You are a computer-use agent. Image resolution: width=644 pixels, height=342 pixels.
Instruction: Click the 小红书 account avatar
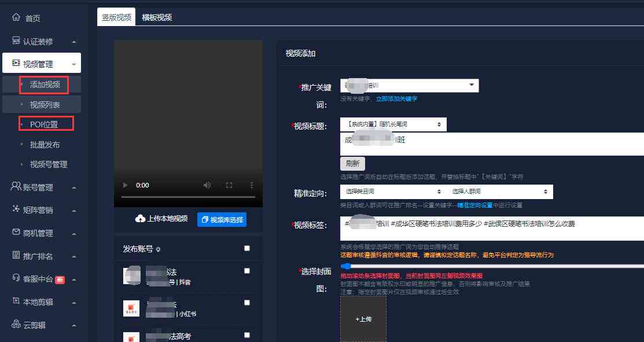pos(131,308)
